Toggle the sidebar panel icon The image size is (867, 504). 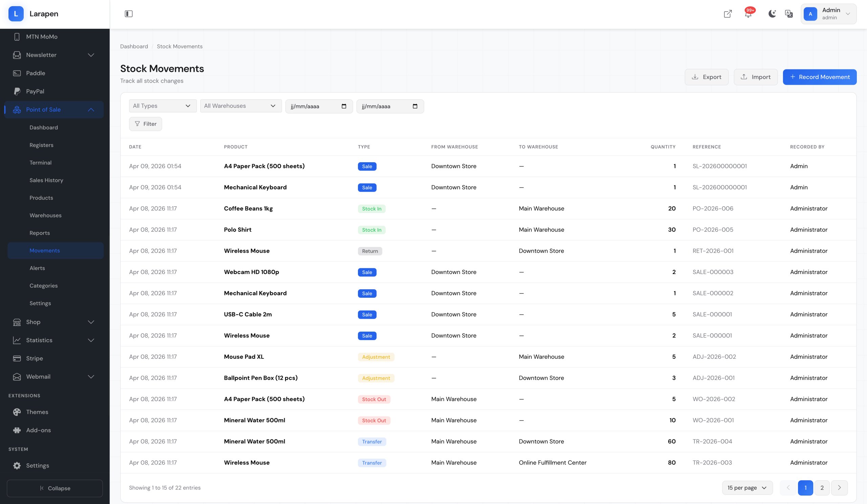tap(128, 14)
